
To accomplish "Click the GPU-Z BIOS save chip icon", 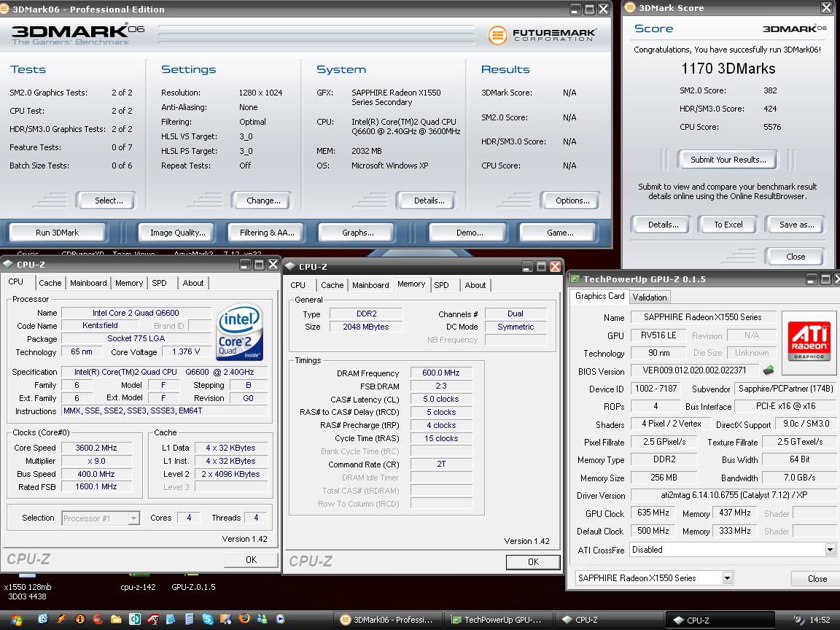I will 769,370.
